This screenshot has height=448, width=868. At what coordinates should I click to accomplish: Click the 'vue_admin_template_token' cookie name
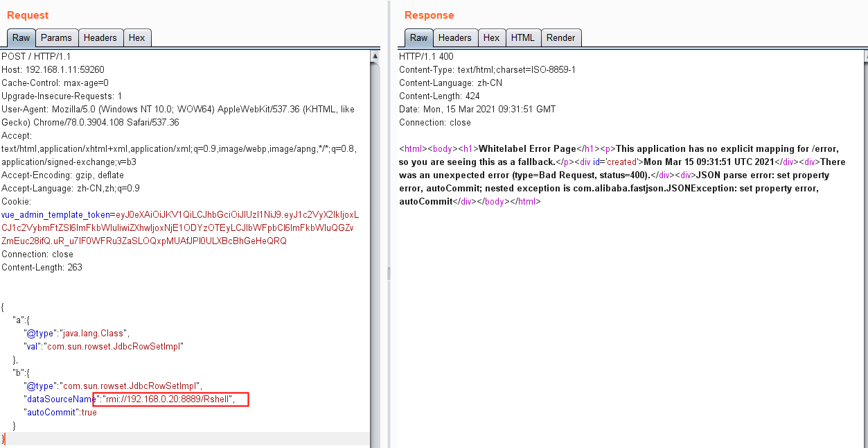tap(55, 215)
